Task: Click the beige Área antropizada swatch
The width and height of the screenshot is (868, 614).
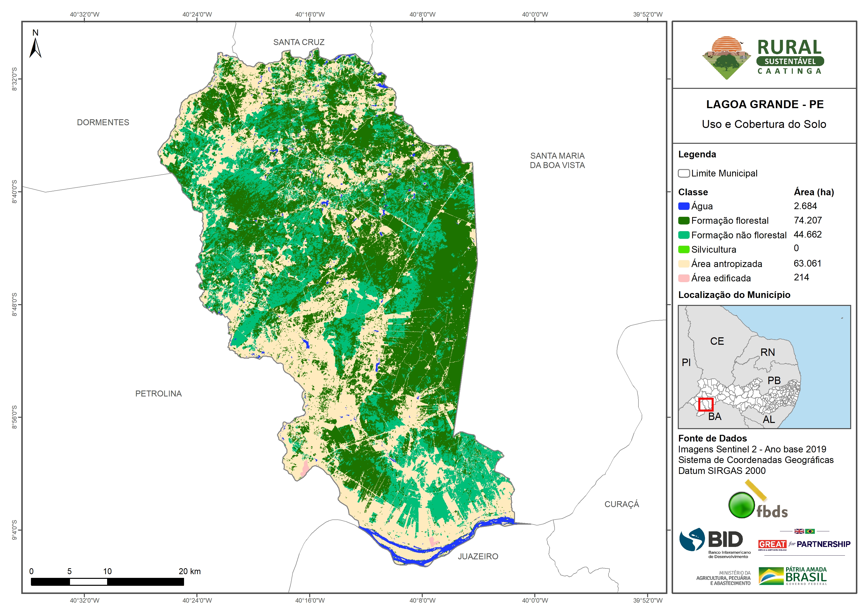Action: coord(683,264)
